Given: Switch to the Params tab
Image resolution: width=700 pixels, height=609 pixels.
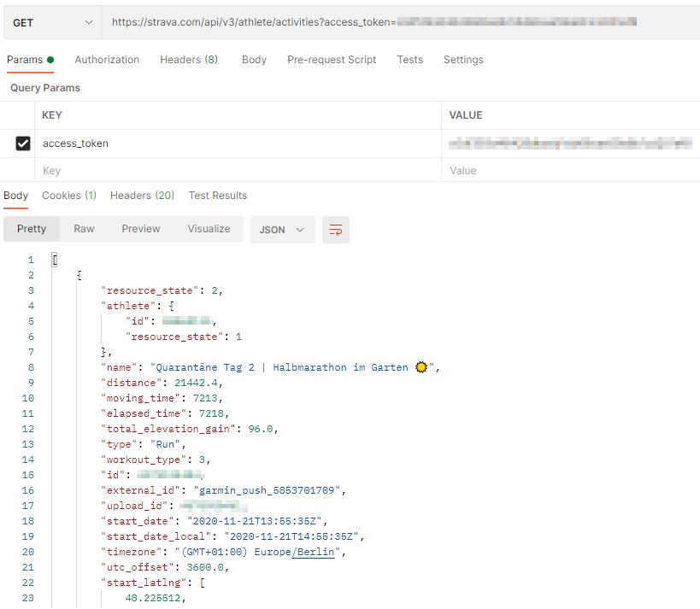Looking at the screenshot, I should tap(30, 60).
